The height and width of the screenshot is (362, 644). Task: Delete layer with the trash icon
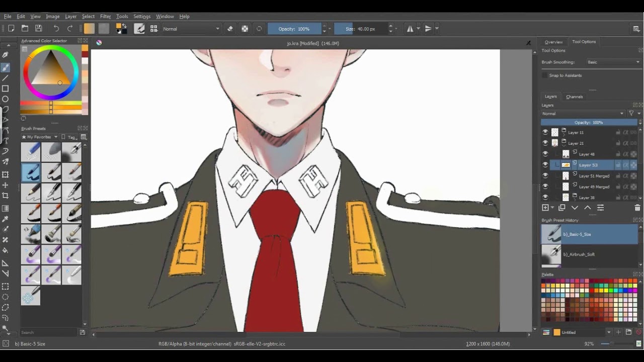pos(637,208)
